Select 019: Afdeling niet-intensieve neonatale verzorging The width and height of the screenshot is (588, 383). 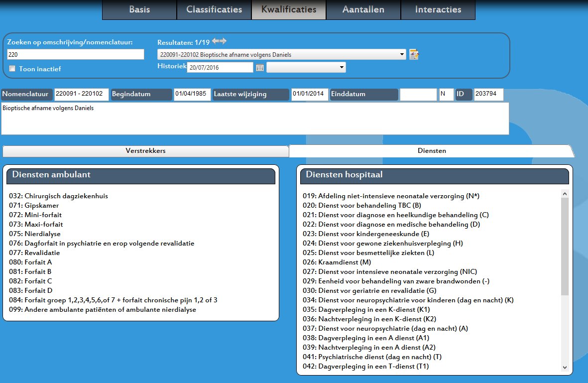(x=391, y=196)
